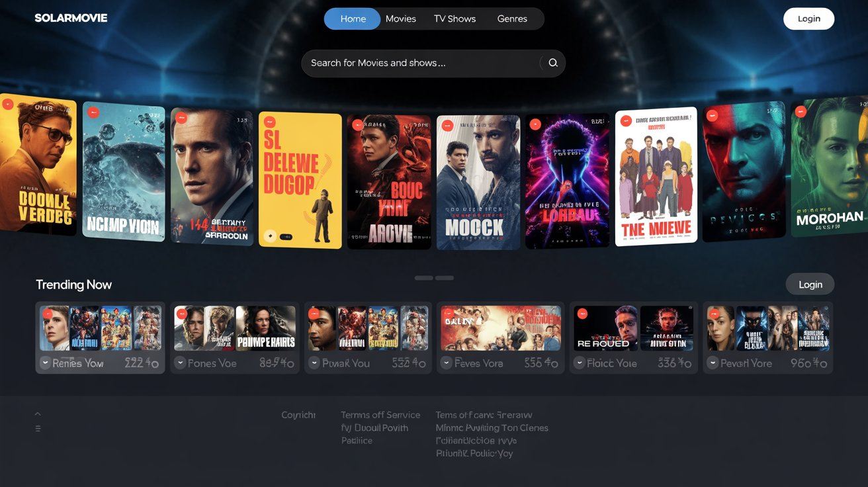Expand chevron beside Renies Yow
This screenshot has height=487, width=868.
[x=45, y=363]
